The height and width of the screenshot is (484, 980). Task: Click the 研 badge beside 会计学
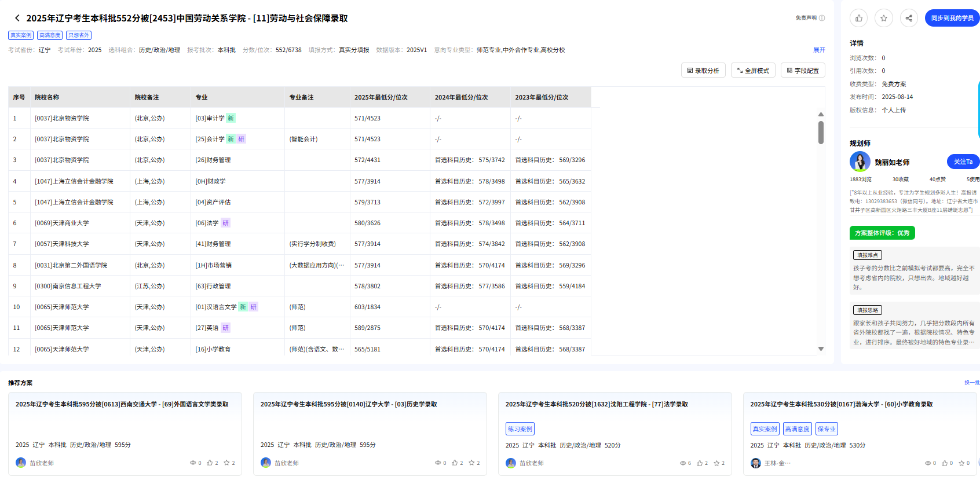click(242, 139)
